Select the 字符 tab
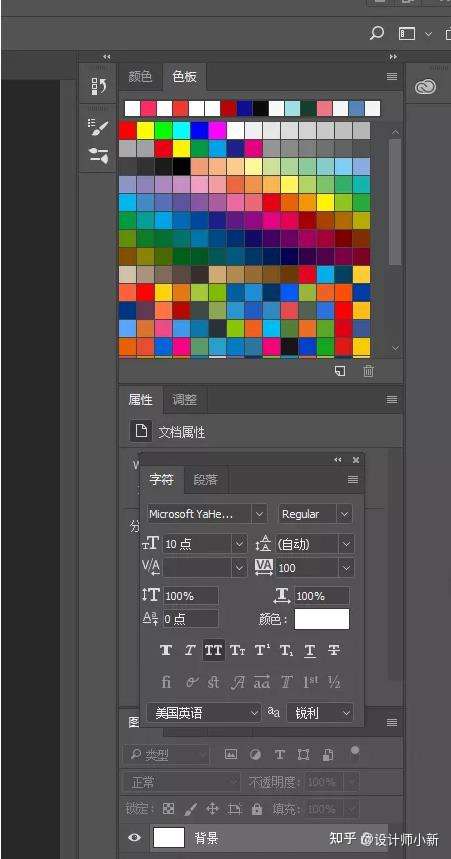The width and height of the screenshot is (451, 859). (x=161, y=480)
